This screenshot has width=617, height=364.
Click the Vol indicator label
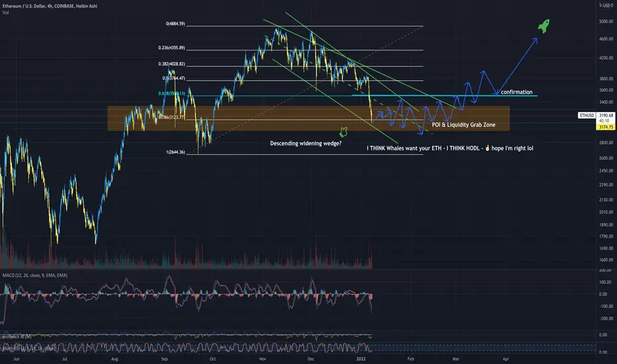click(x=5, y=13)
